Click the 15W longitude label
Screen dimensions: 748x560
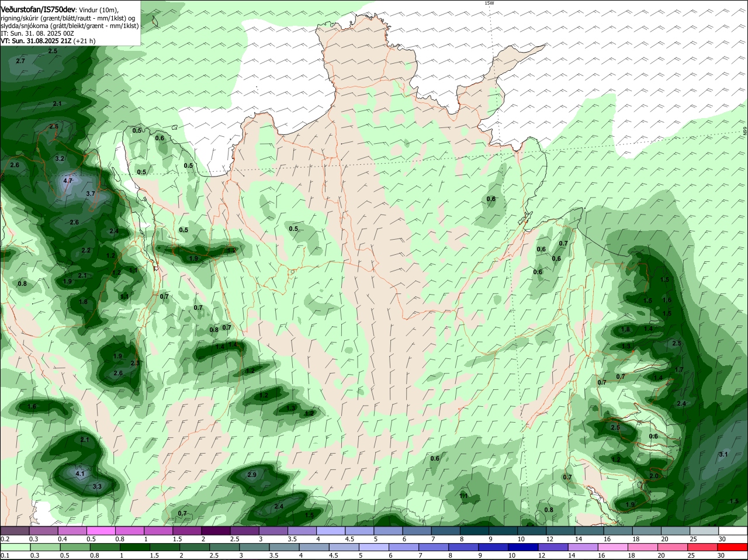[489, 3]
